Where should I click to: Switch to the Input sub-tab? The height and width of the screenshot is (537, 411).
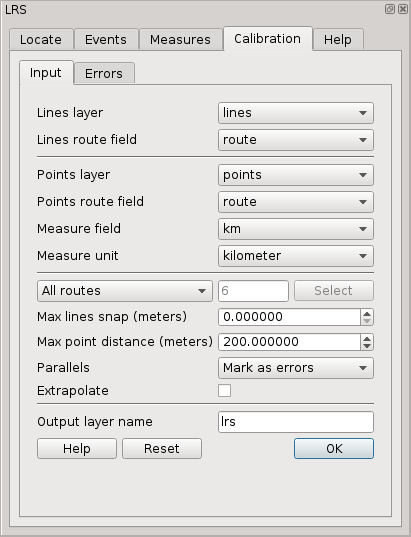click(x=46, y=72)
